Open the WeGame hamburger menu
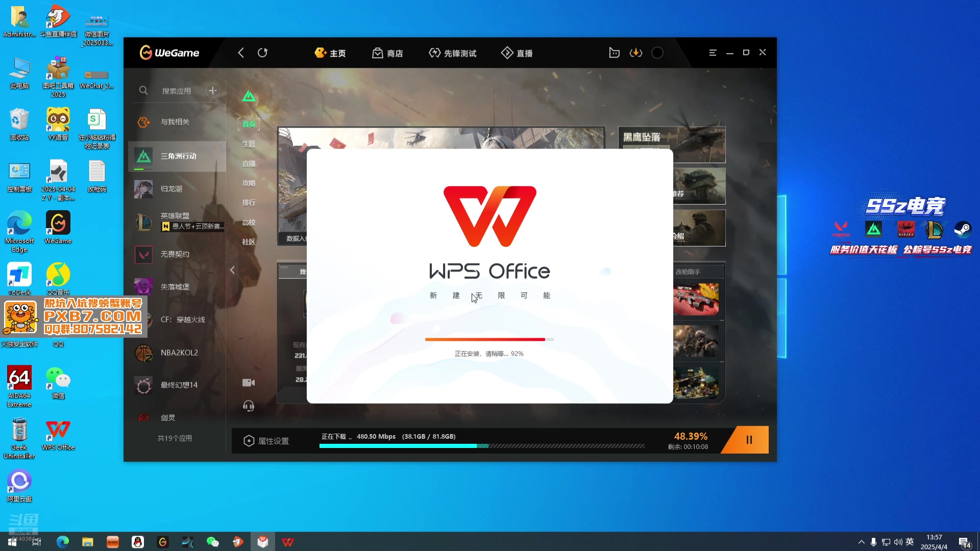 tap(713, 53)
